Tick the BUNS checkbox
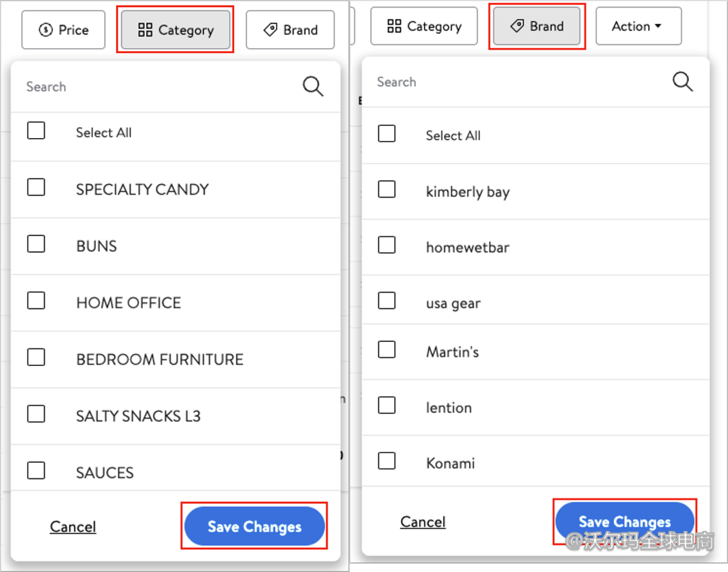 (36, 244)
